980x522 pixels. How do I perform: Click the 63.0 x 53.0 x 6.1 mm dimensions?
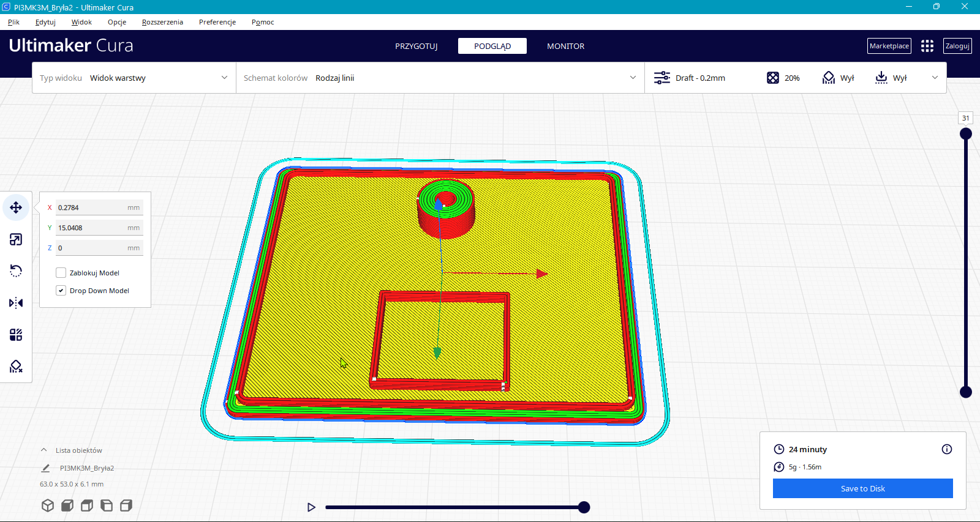tap(72, 484)
